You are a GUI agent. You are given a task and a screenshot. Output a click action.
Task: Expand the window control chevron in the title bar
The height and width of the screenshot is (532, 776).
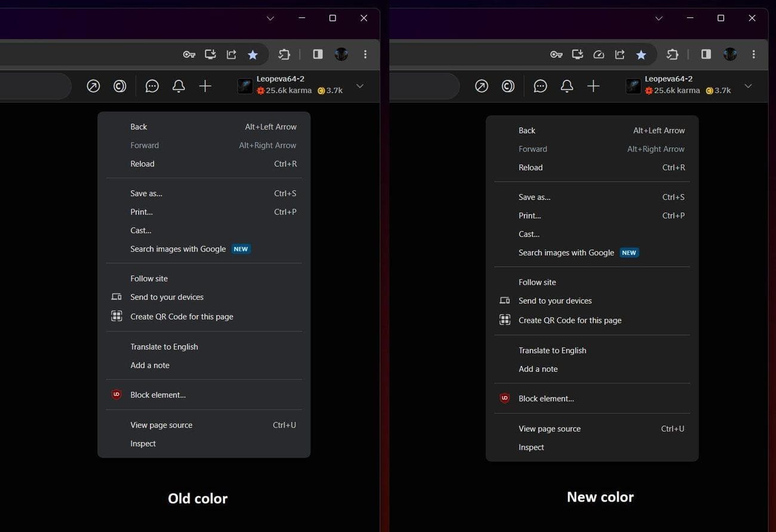pos(270,18)
